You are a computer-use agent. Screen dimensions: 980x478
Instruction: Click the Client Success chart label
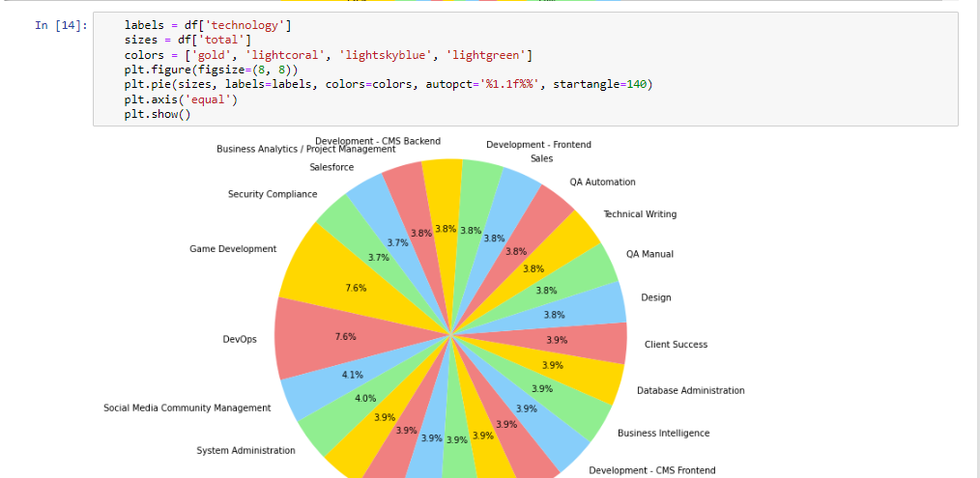[x=677, y=345]
